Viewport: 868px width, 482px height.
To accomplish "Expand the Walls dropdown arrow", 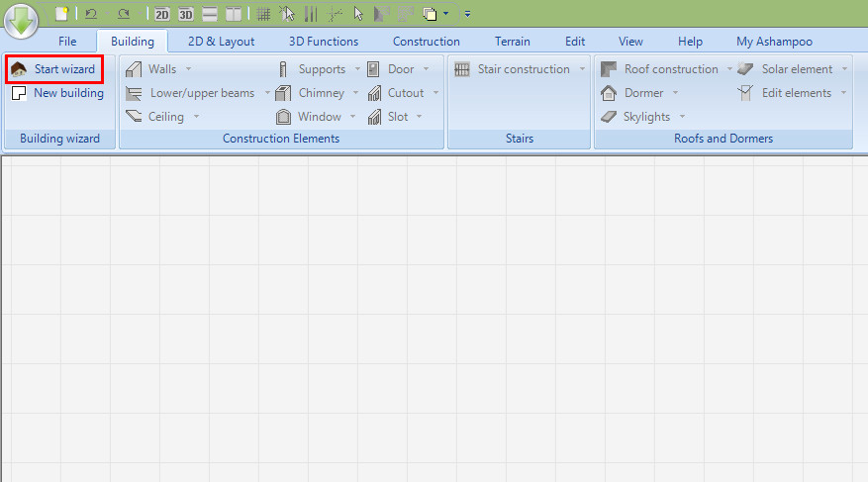I will [189, 69].
